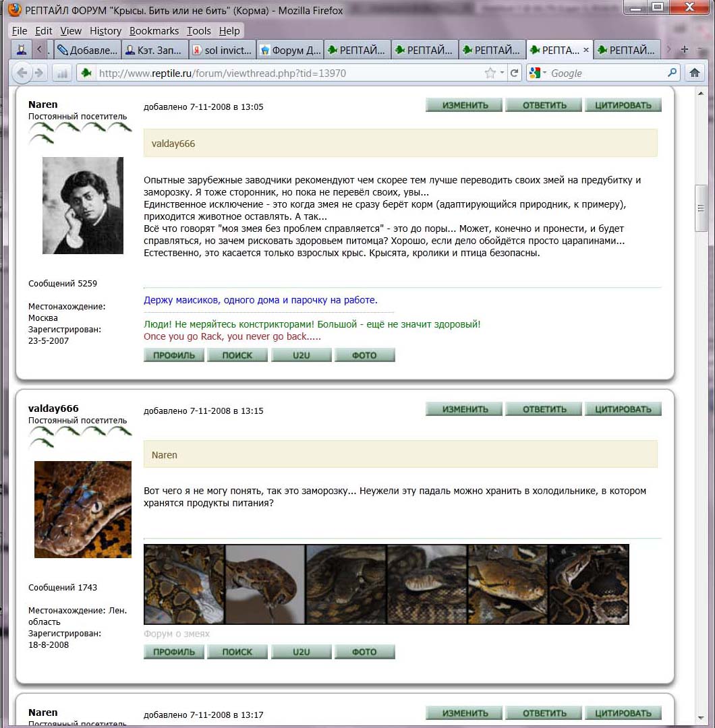Switch to the last РЕПТАЙ... tab
715x728 pixels.
point(627,50)
